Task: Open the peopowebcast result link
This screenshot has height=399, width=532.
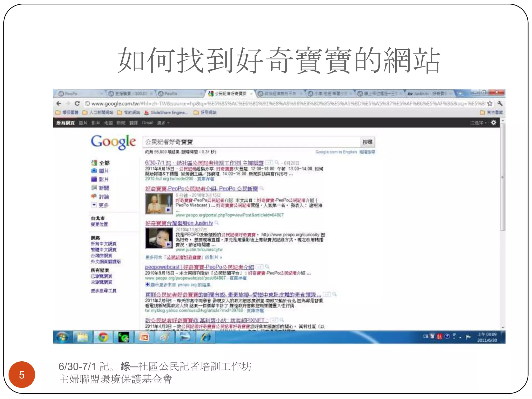Action: pos(199,267)
